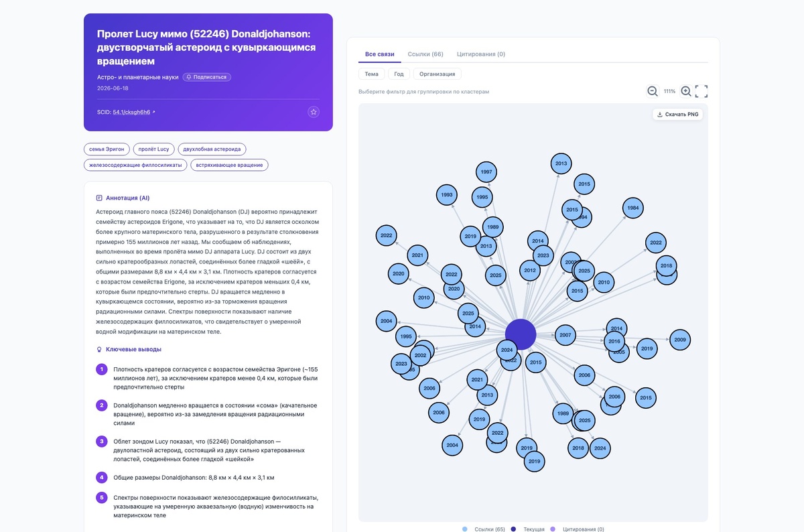Select the 2012 node in the graph

(x=530, y=271)
